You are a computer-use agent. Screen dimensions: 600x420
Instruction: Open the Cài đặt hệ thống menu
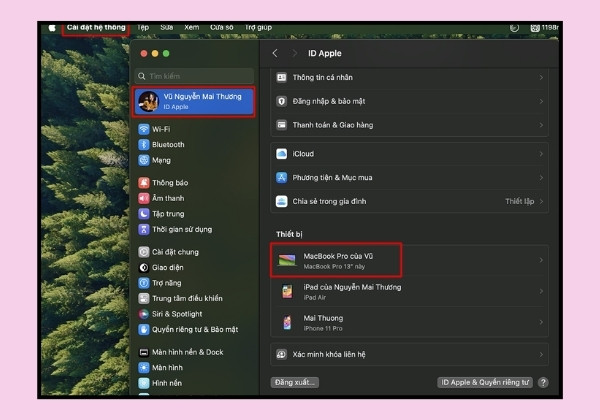point(96,28)
